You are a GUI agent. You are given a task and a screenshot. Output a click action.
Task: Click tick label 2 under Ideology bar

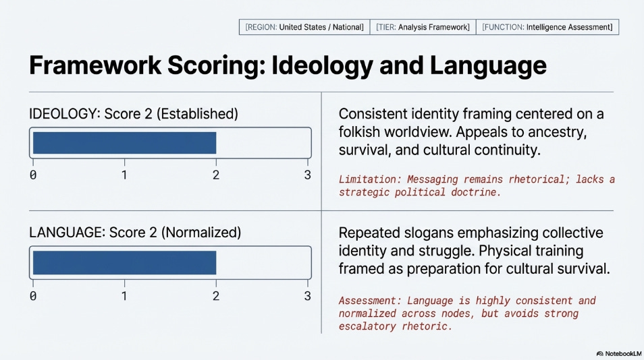coord(216,175)
